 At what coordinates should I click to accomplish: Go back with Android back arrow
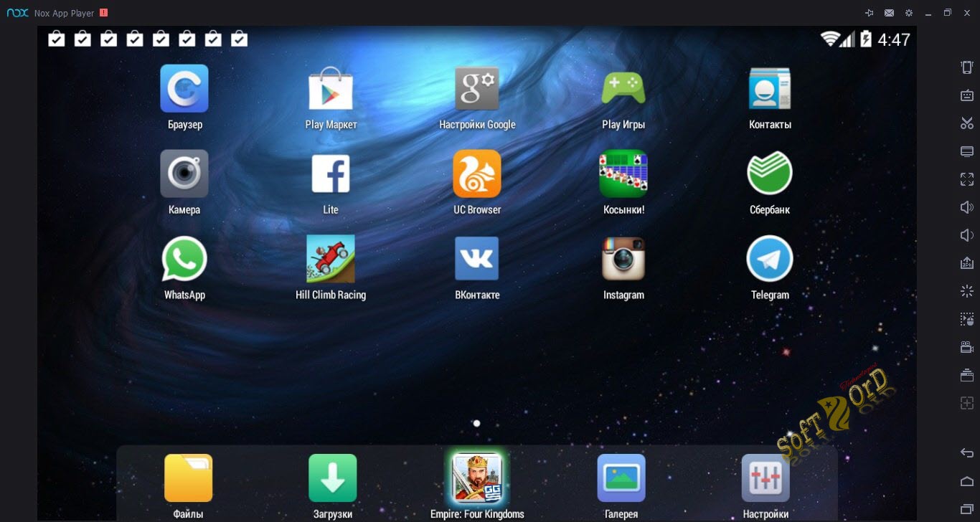967,452
